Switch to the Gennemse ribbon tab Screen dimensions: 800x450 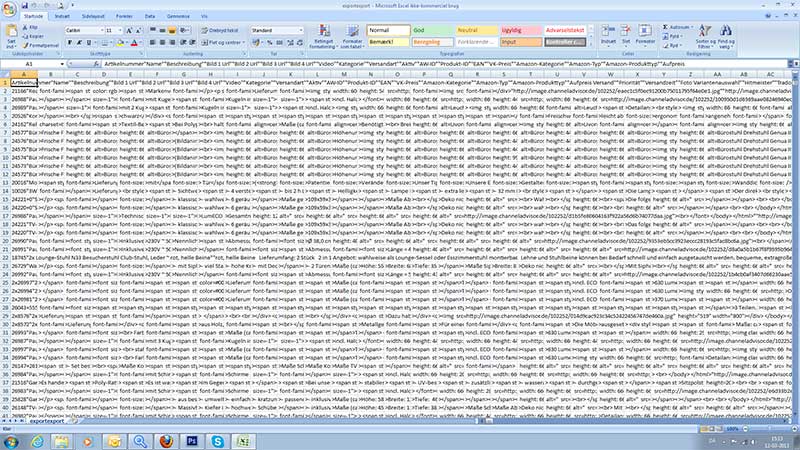tap(178, 16)
